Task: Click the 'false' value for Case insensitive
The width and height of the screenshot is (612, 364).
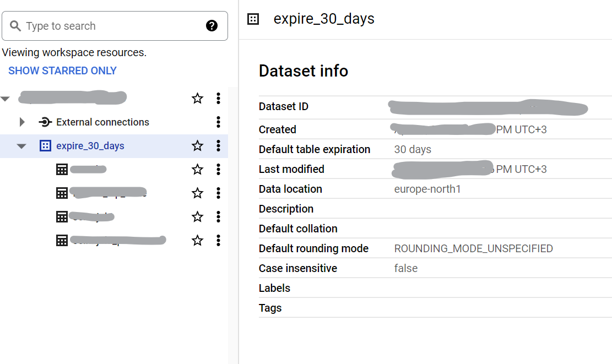Action: [406, 268]
